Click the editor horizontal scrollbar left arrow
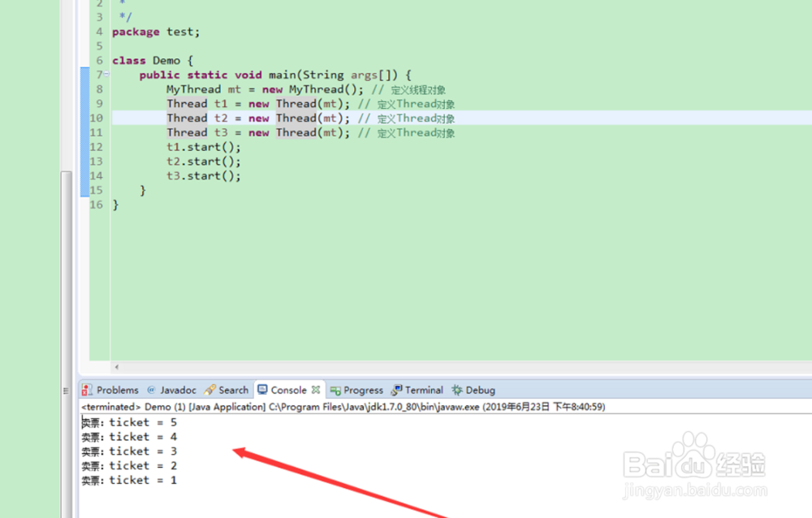Screen dimensions: 812x518 tap(117, 367)
